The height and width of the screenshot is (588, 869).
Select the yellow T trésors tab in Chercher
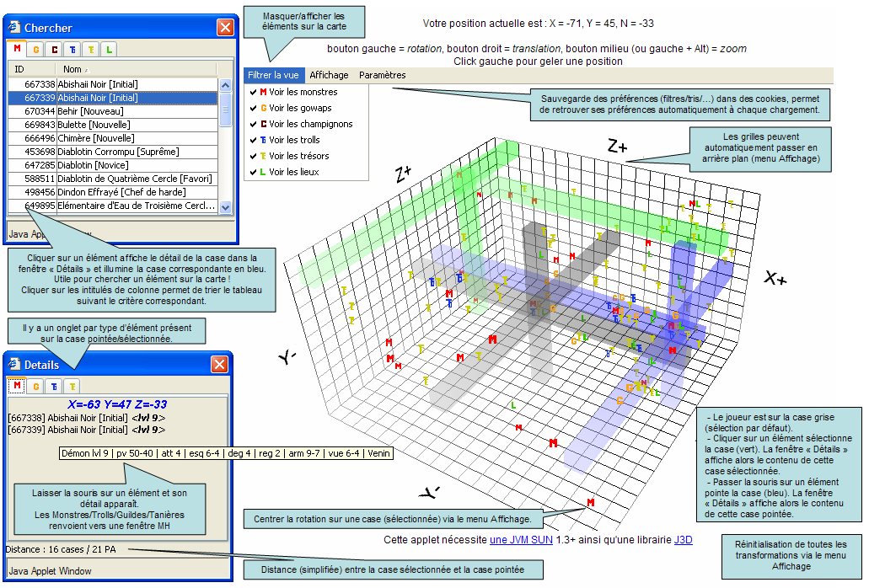point(91,49)
